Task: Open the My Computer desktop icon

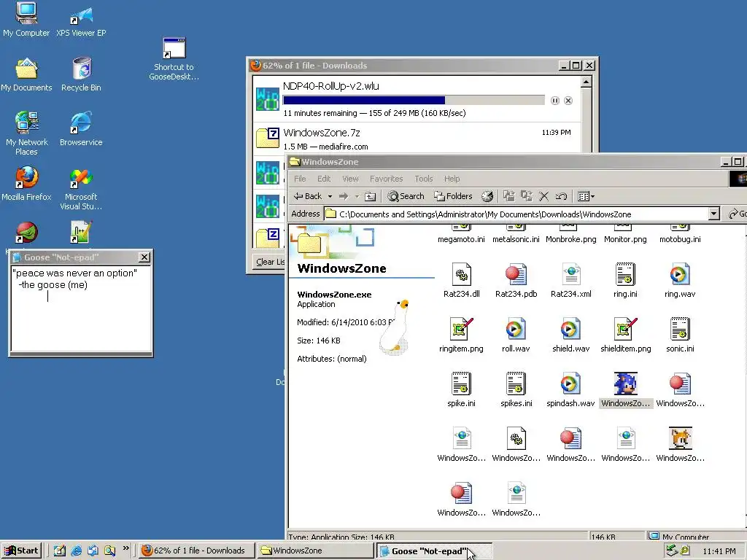Action: pyautogui.click(x=26, y=19)
